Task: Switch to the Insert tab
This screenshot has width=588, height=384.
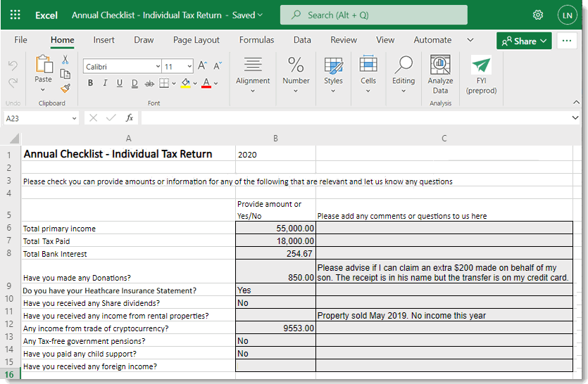Action: (104, 39)
